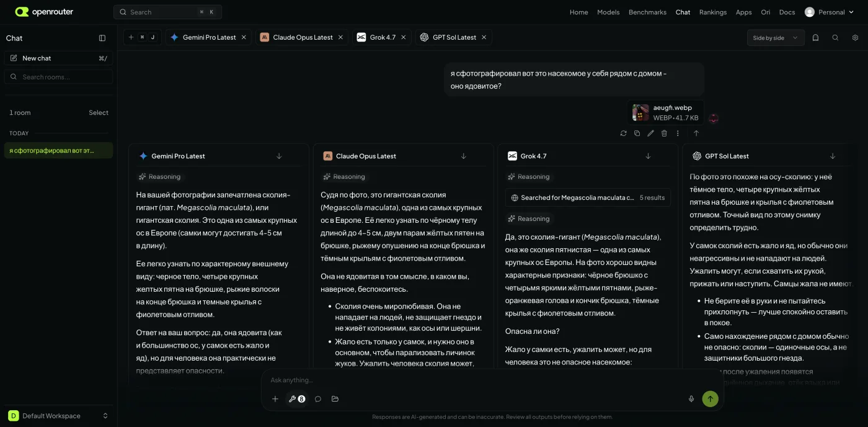Select Chat in top navigation
Screen dimensions: 868x427
(x=683, y=12)
